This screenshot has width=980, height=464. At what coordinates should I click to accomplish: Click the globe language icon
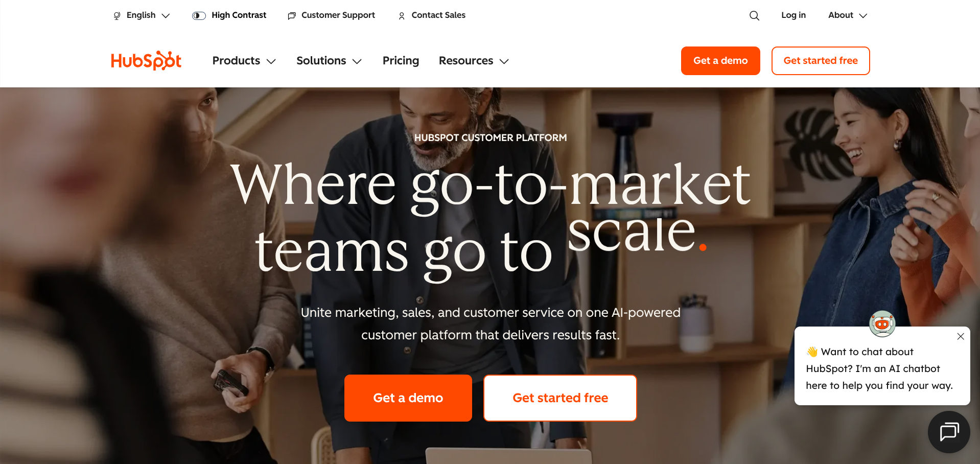point(117,16)
